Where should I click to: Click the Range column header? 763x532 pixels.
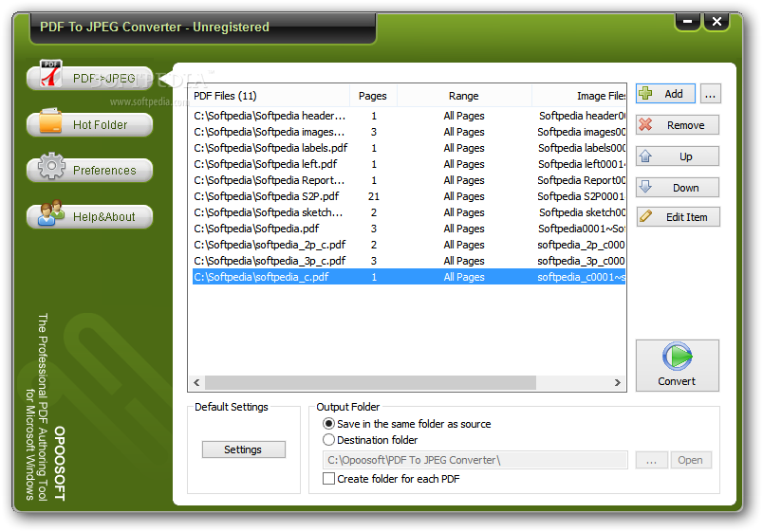click(x=464, y=96)
